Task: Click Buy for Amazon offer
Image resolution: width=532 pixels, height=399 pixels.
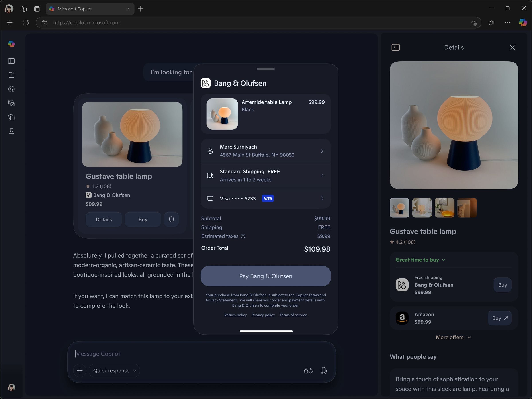Action: click(500, 318)
